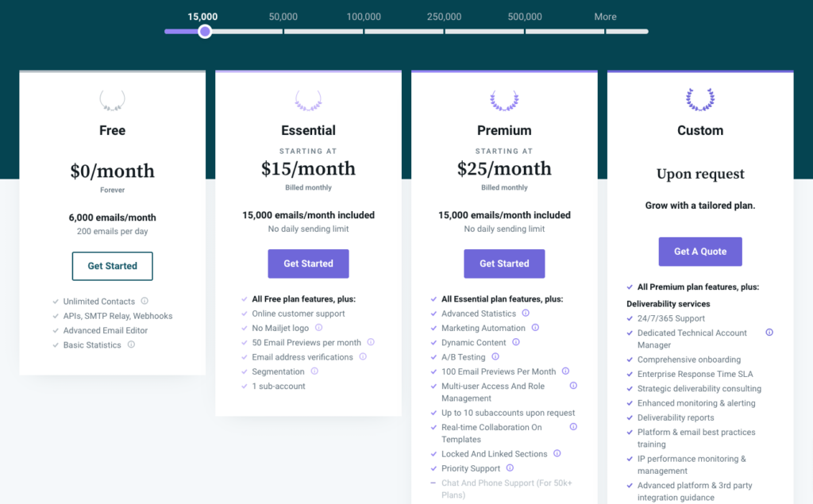
Task: Click info icon next to Segmentation
Action: coord(314,371)
